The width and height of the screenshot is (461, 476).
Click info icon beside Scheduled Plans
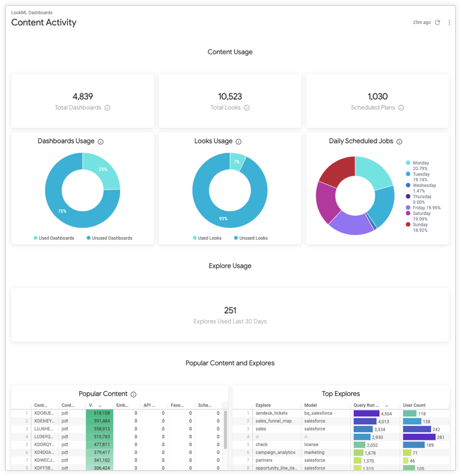pos(401,108)
